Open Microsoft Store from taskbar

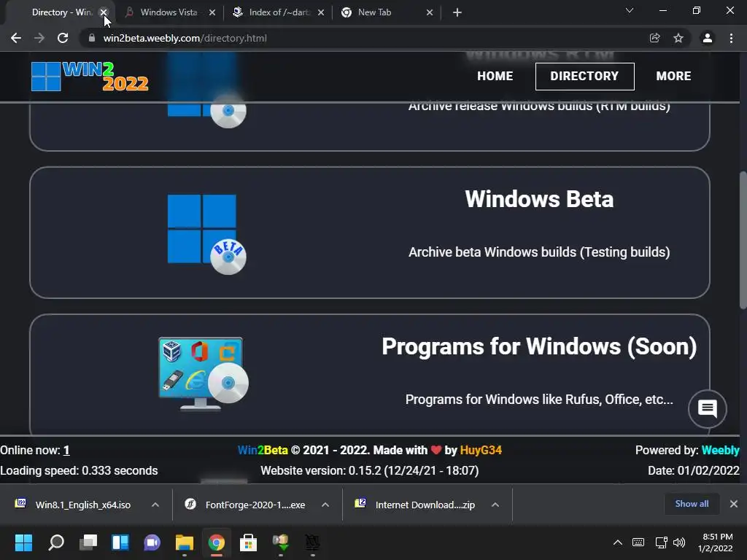248,542
